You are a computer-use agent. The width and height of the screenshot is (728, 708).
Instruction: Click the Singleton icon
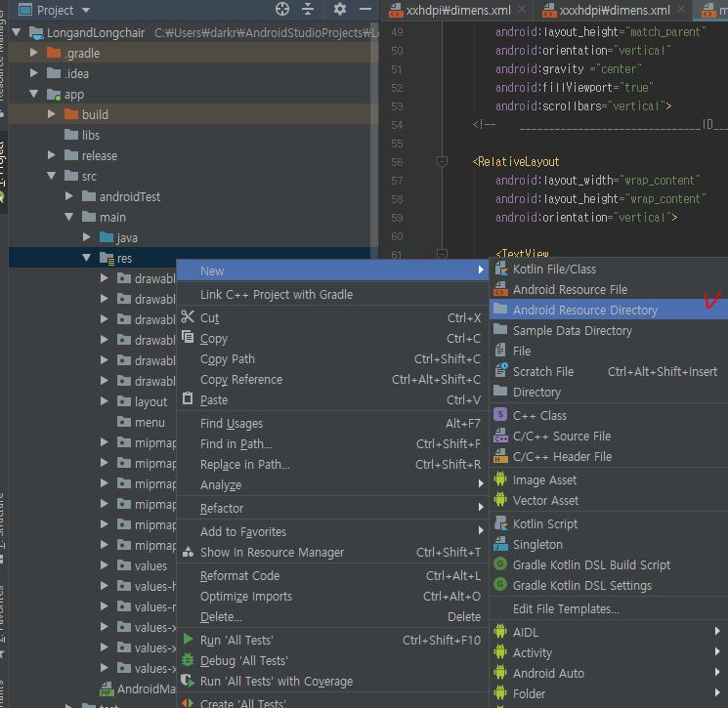point(500,543)
